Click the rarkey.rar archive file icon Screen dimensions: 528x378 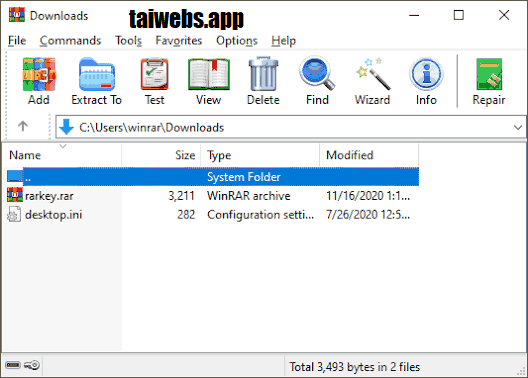pyautogui.click(x=15, y=195)
